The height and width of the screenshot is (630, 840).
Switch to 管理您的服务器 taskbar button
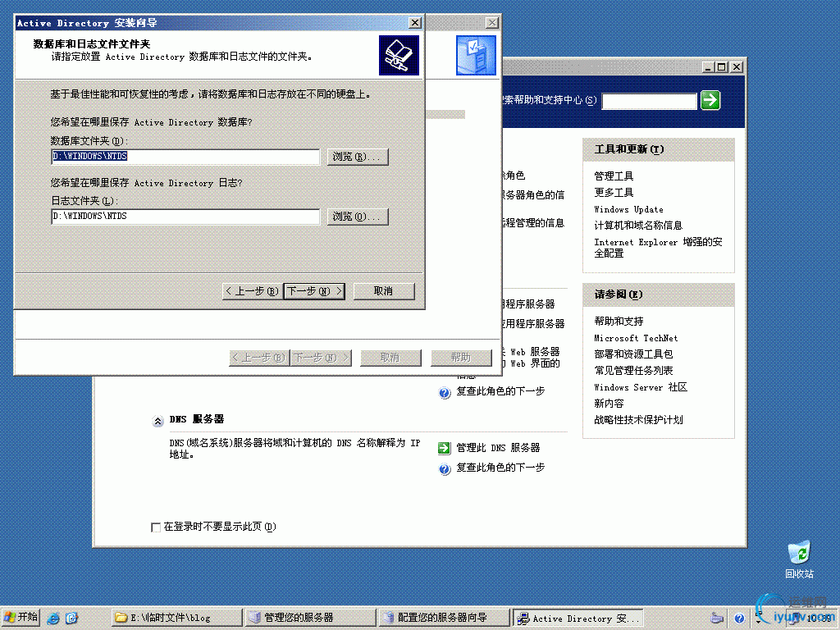pos(310,618)
